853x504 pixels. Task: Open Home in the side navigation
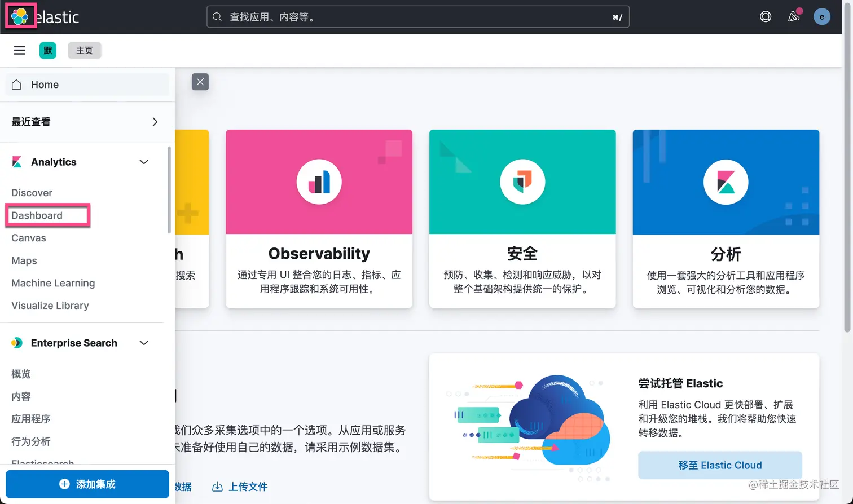(87, 85)
